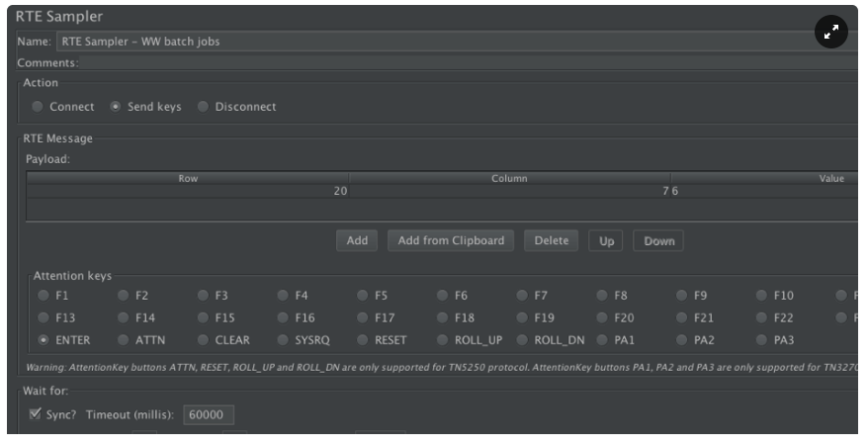Select the F5 attention key
868x446 pixels.
[x=363, y=295]
